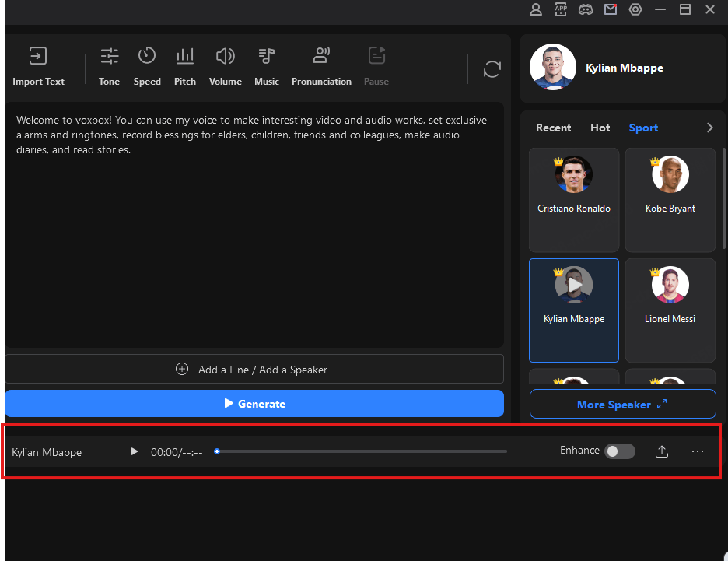Open the mail messages icon
This screenshot has width=728, height=561.
[611, 9]
